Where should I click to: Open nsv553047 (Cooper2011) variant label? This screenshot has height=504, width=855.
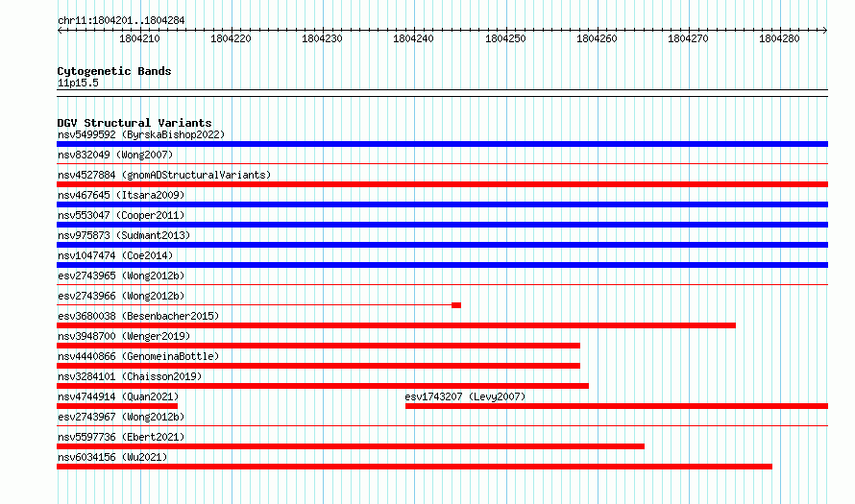[x=121, y=215]
